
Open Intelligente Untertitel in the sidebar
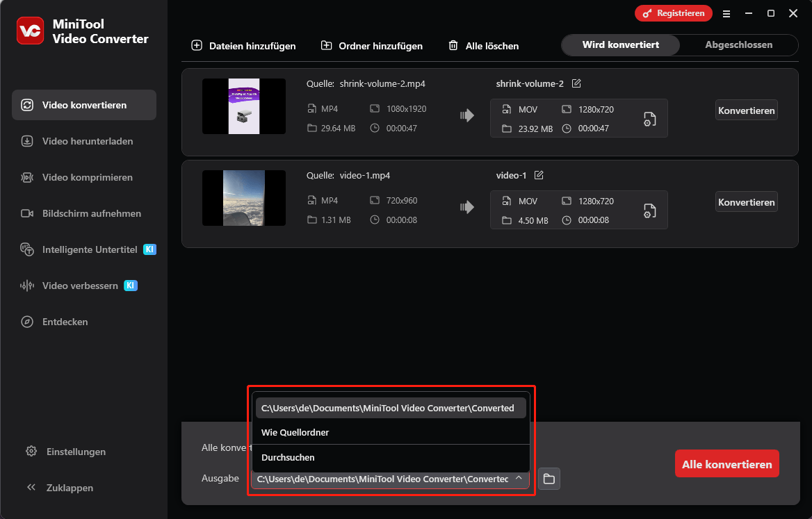[x=84, y=249]
